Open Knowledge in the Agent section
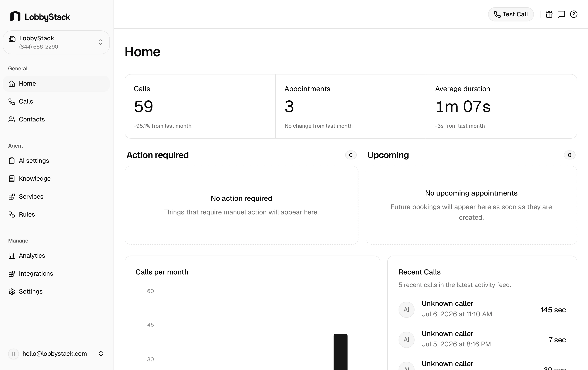The height and width of the screenshot is (370, 588). tap(56, 179)
